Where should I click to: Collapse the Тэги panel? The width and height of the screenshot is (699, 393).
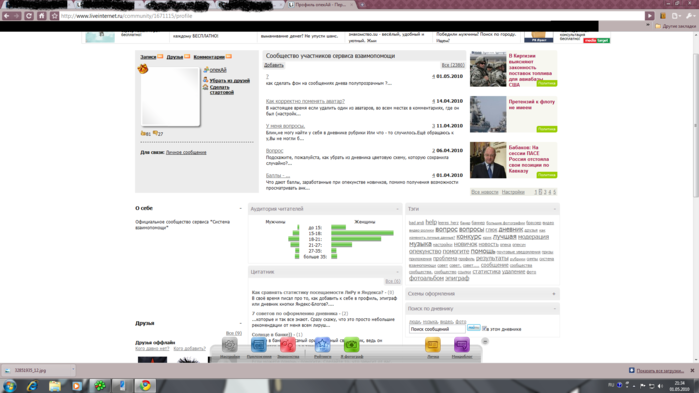(555, 209)
